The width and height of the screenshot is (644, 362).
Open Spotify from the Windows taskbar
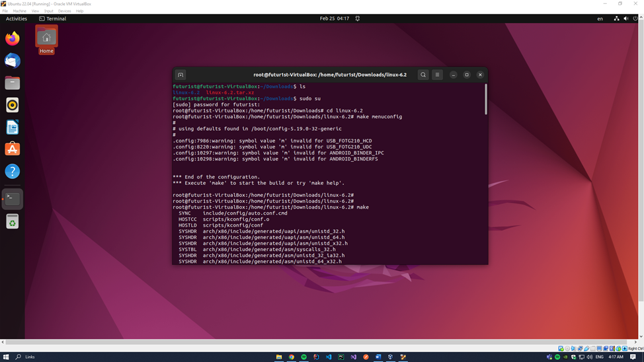click(x=304, y=357)
